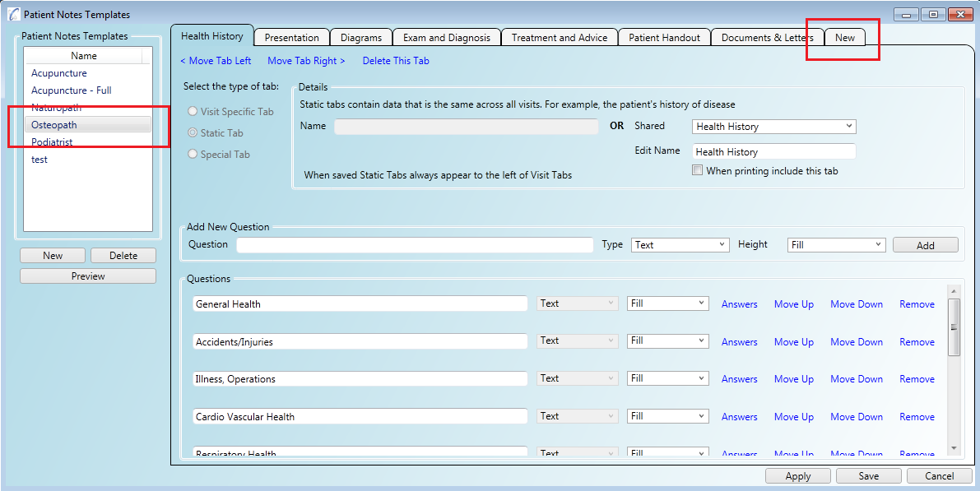The width and height of the screenshot is (980, 491).
Task: Switch to the Diagrams tab
Action: coord(361,38)
